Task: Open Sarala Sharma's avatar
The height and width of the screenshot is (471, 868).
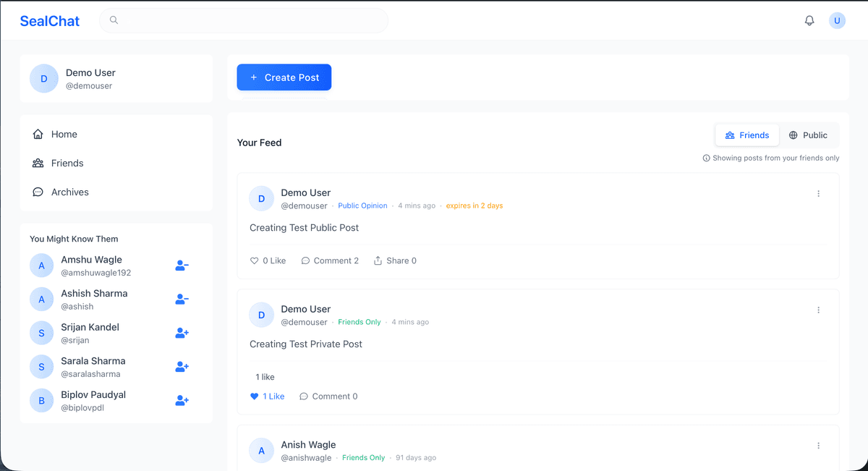Action: tap(42, 367)
